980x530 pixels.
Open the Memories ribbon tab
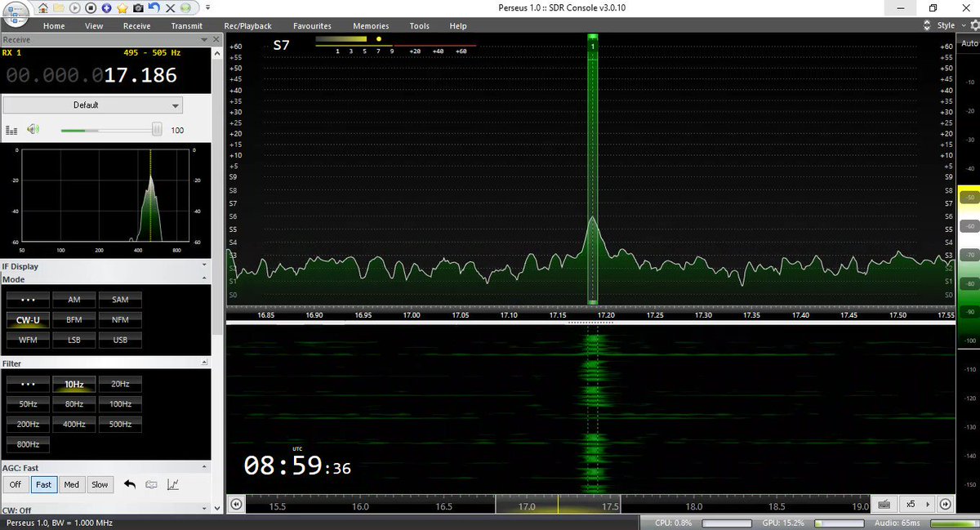(x=371, y=26)
